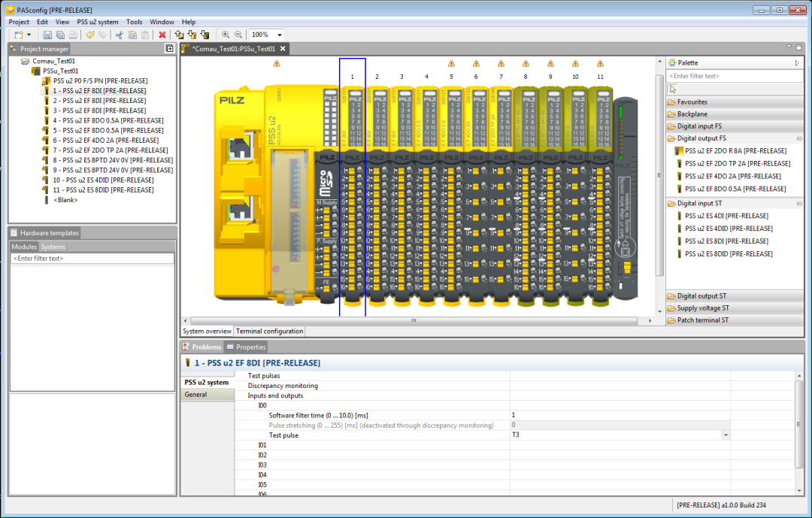Viewport: 812px width, 518px height.
Task: Click the selection arrow tool in Palette
Action: coord(673,89)
